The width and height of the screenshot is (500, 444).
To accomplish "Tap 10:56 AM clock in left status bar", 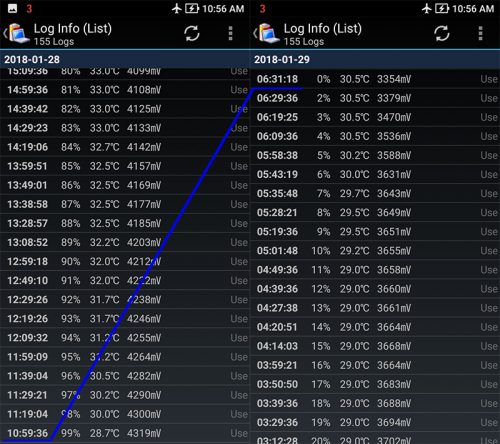I will [223, 9].
